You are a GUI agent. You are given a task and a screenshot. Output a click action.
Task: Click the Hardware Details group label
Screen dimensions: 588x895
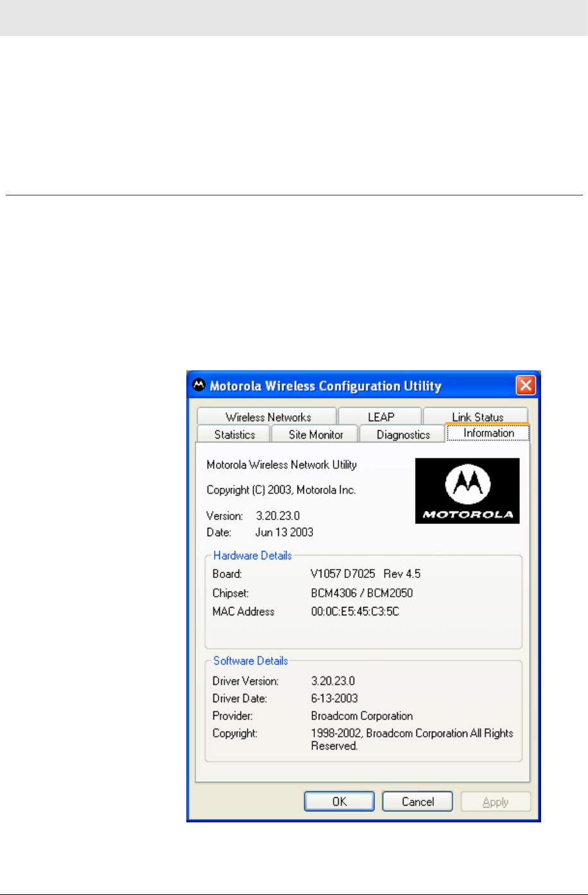pos(253,556)
